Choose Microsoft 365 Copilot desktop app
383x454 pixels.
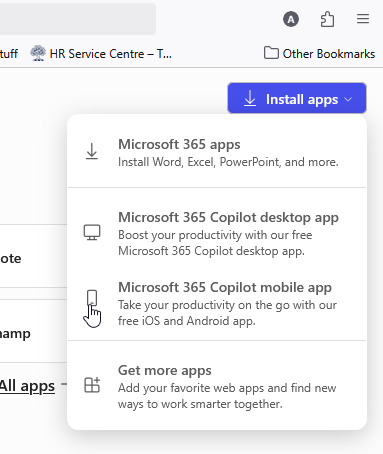[x=217, y=234]
